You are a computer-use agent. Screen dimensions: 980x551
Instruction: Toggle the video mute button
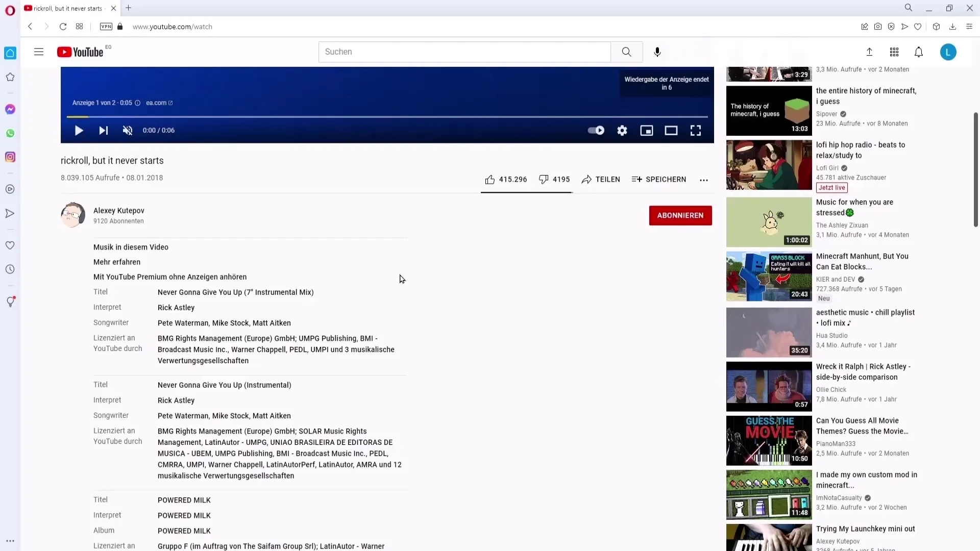127,130
